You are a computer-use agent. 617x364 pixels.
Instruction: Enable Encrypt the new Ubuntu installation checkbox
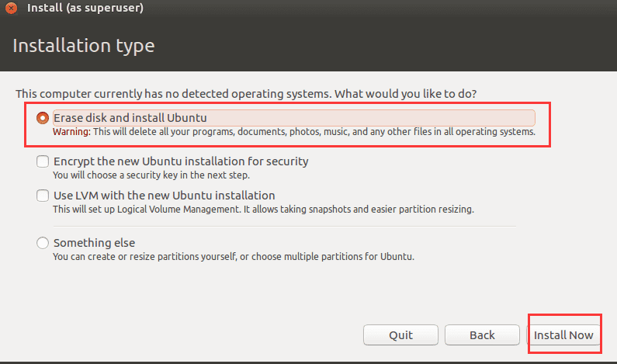point(43,161)
